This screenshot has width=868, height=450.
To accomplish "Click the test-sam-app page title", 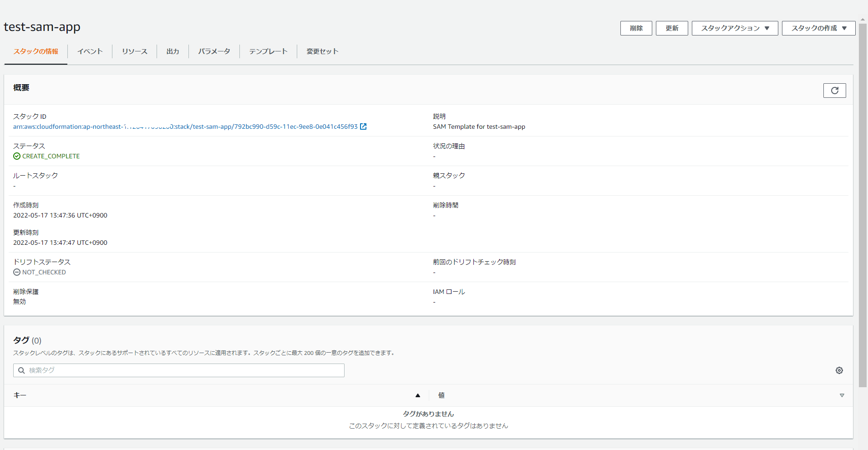I will coord(42,27).
